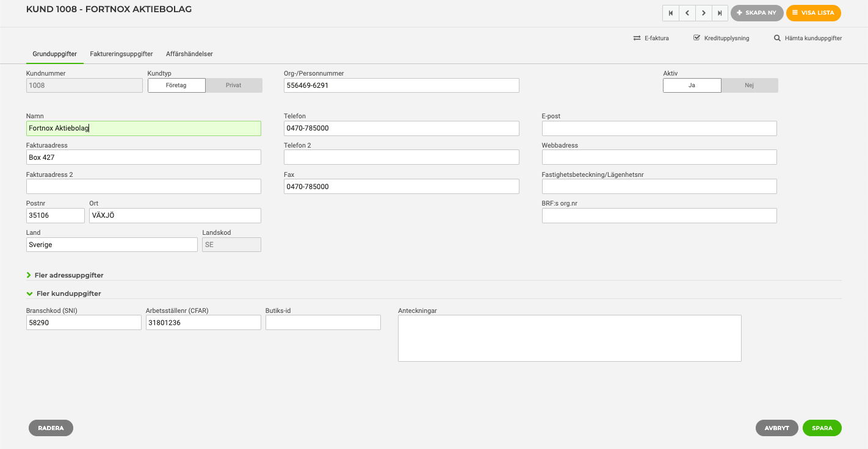
Task: Go to first customer record arrow
Action: (x=671, y=13)
